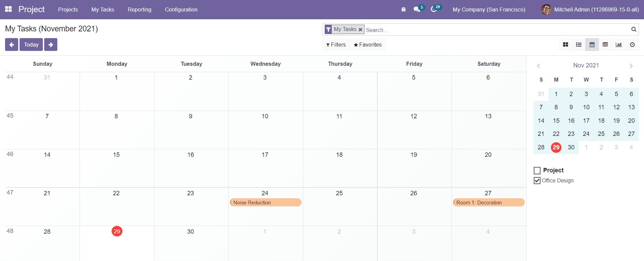Select day 24 in mini calendar
The height and width of the screenshot is (261, 644).
click(586, 134)
